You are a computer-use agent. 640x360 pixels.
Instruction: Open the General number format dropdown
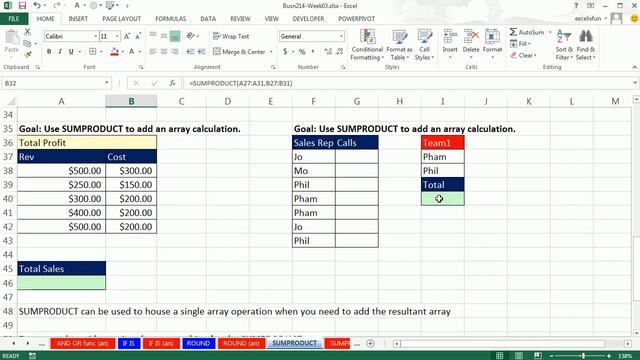pos(341,36)
